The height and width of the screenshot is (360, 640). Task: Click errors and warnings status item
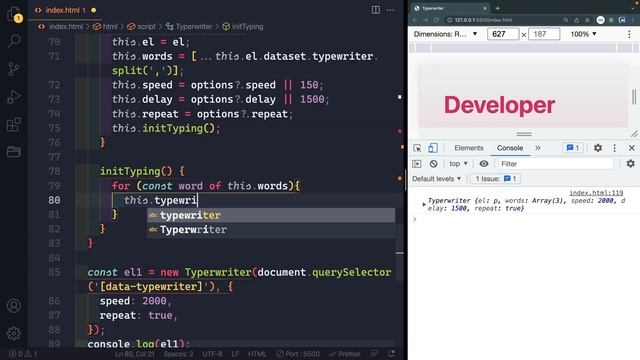pos(23,354)
